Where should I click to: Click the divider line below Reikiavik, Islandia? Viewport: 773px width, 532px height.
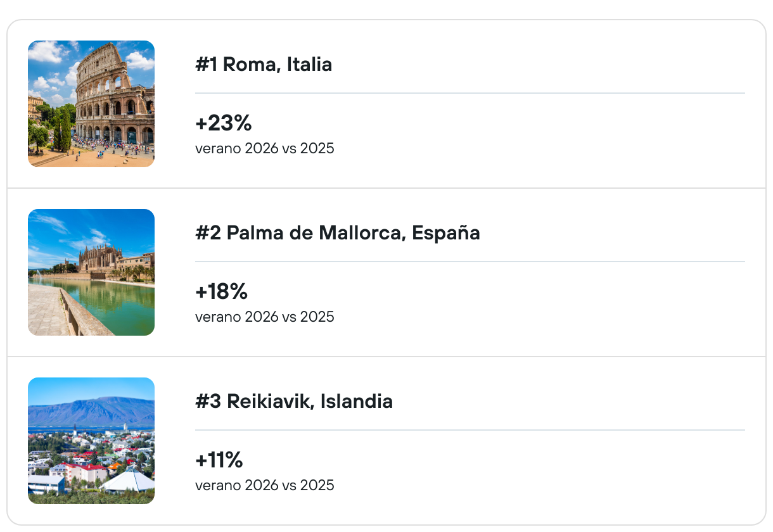(470, 430)
